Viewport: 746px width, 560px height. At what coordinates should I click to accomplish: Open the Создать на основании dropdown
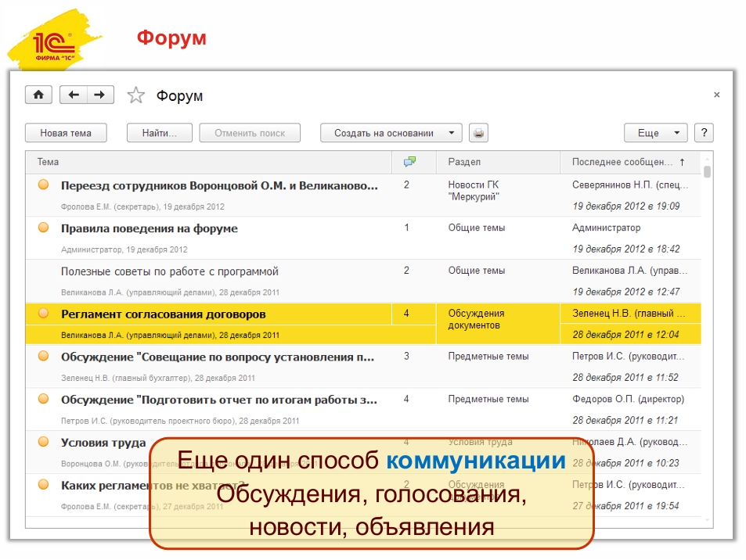pos(391,133)
